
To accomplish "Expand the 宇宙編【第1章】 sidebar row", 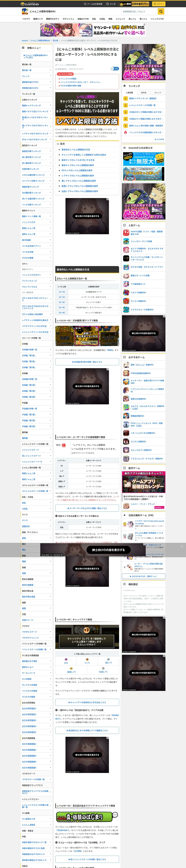I will pos(37,415).
